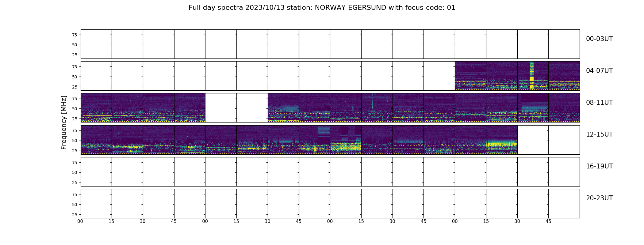Click the 50 tick label in 04-07UT row

click(x=75, y=77)
